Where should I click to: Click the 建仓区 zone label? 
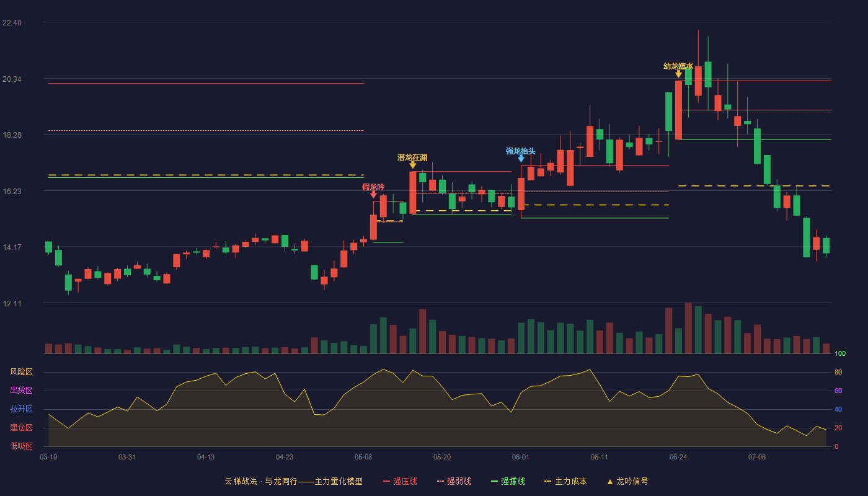(x=21, y=428)
